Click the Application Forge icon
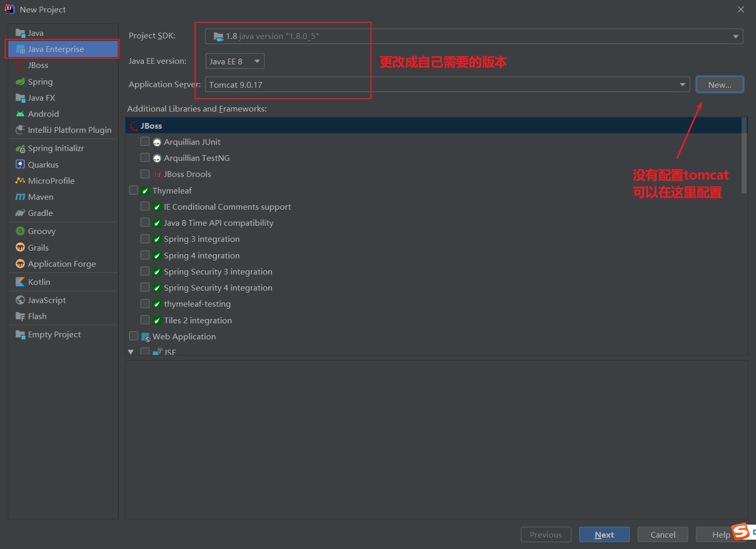Viewport: 756px width, 549px height. pos(20,264)
